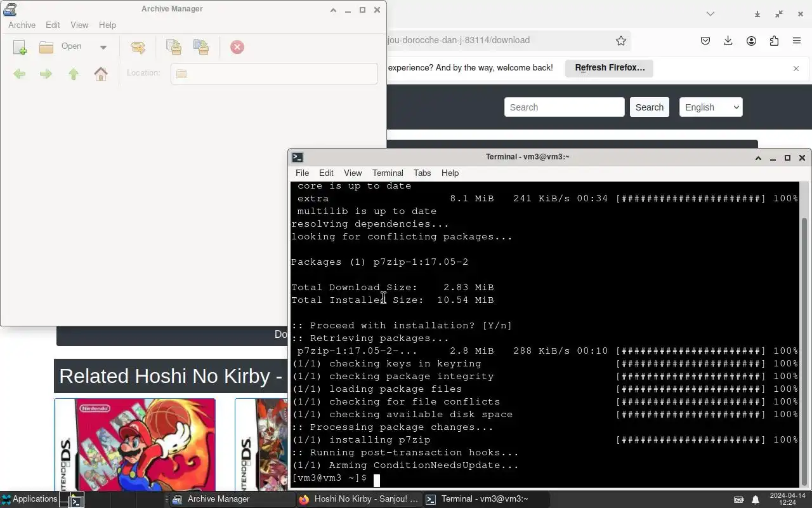Click the Terminal roll-up arrow icon
Viewport: 812px width, 508px height.
point(758,157)
